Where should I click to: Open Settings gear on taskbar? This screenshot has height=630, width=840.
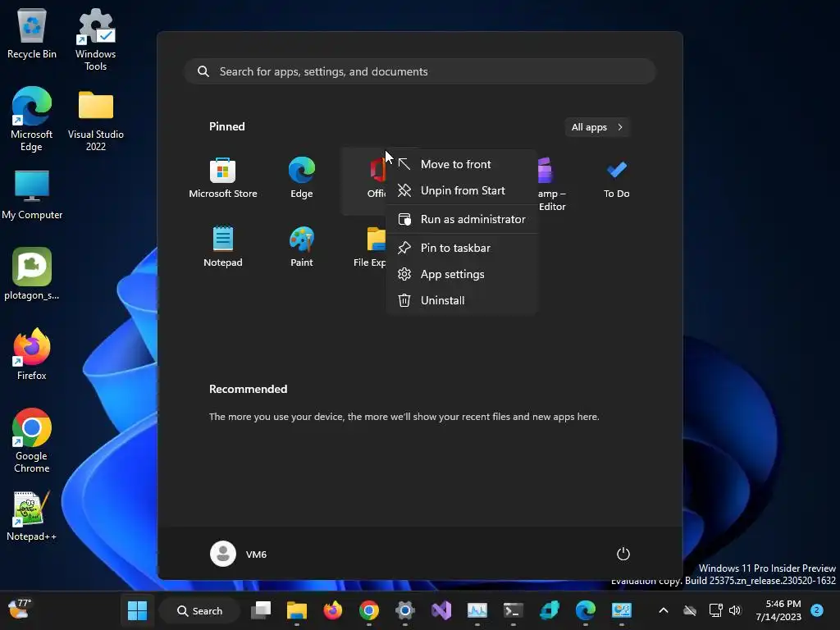coord(405,610)
